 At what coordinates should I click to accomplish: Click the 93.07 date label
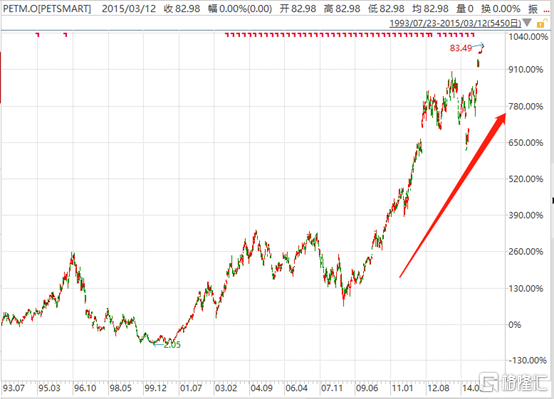[14, 388]
